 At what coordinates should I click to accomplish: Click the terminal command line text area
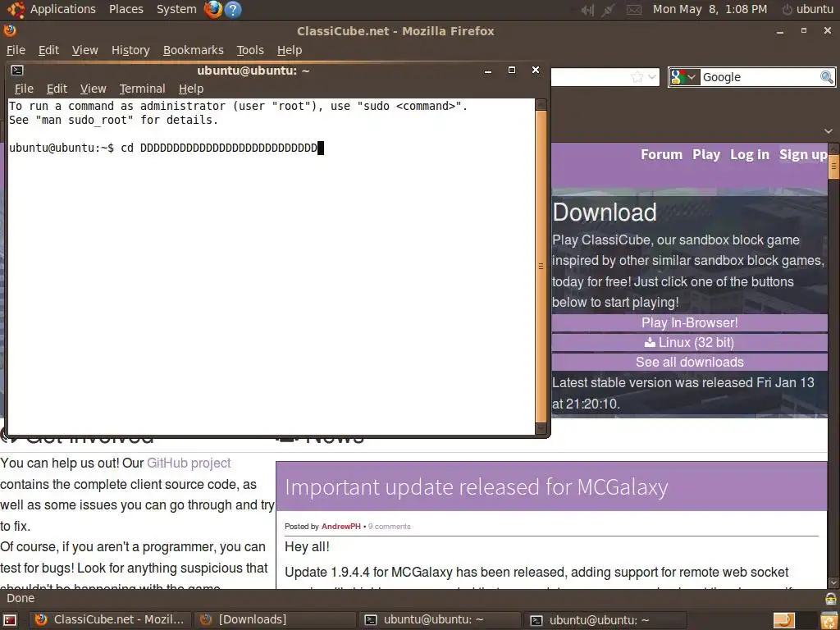tap(271, 267)
